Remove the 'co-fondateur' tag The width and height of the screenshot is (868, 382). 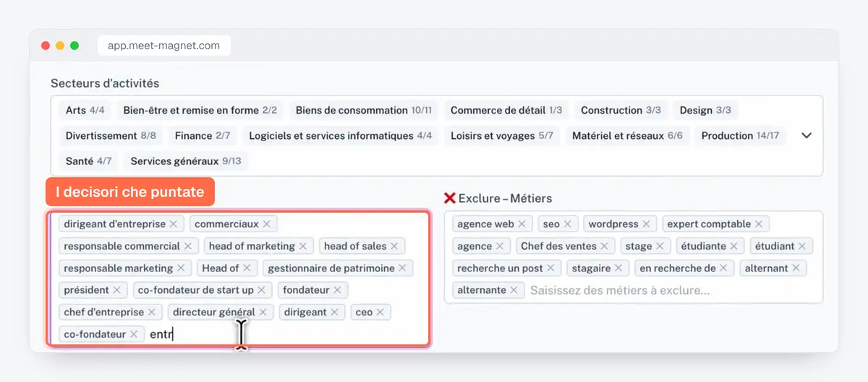click(134, 334)
